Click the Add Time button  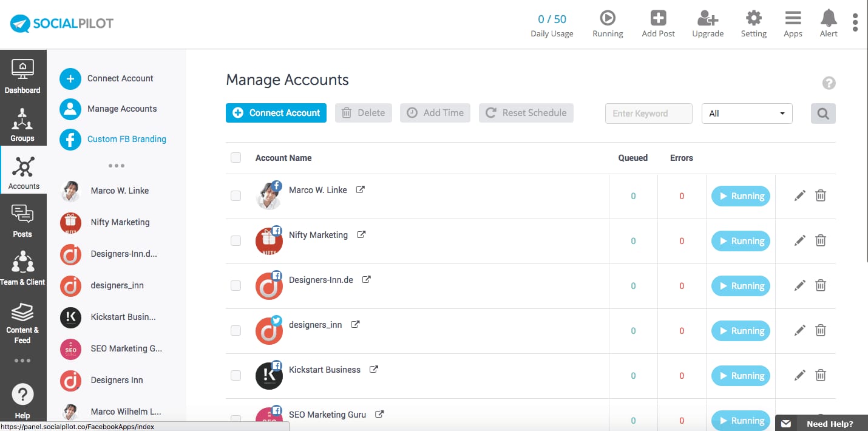(x=435, y=113)
